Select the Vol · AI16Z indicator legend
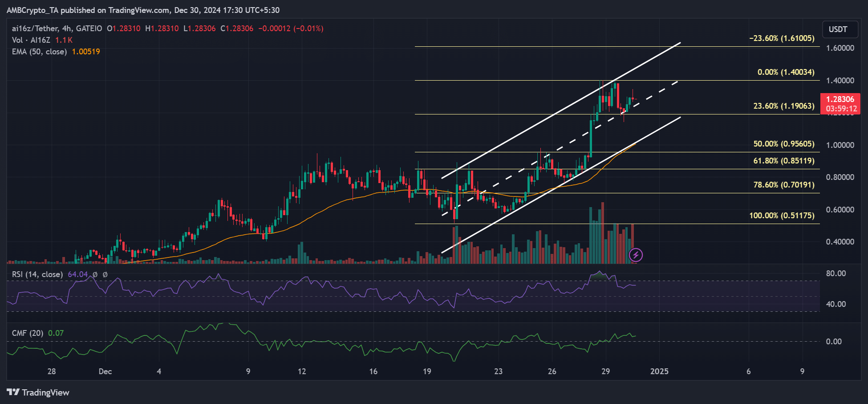Screen dimensions: 868x404 pyautogui.click(x=31, y=40)
